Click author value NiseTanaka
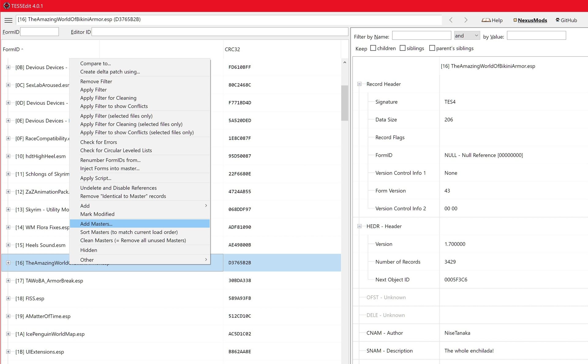This screenshot has width=588, height=364. tap(457, 333)
